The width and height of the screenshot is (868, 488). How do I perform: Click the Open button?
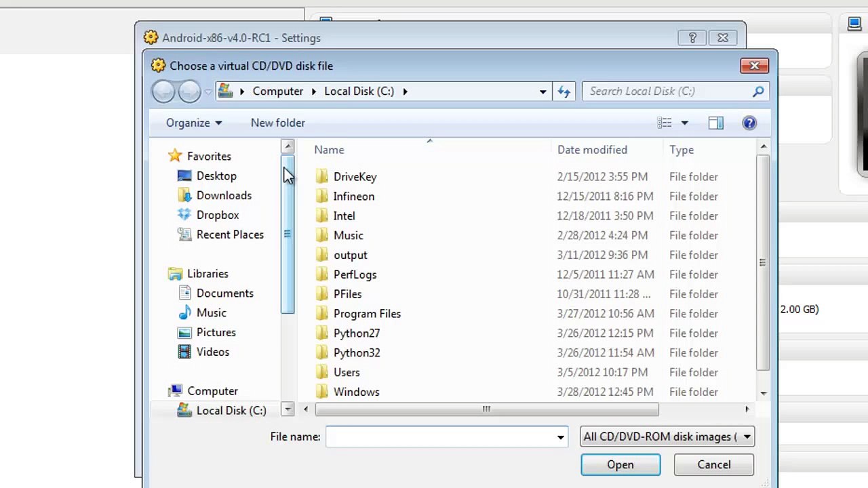pos(620,465)
